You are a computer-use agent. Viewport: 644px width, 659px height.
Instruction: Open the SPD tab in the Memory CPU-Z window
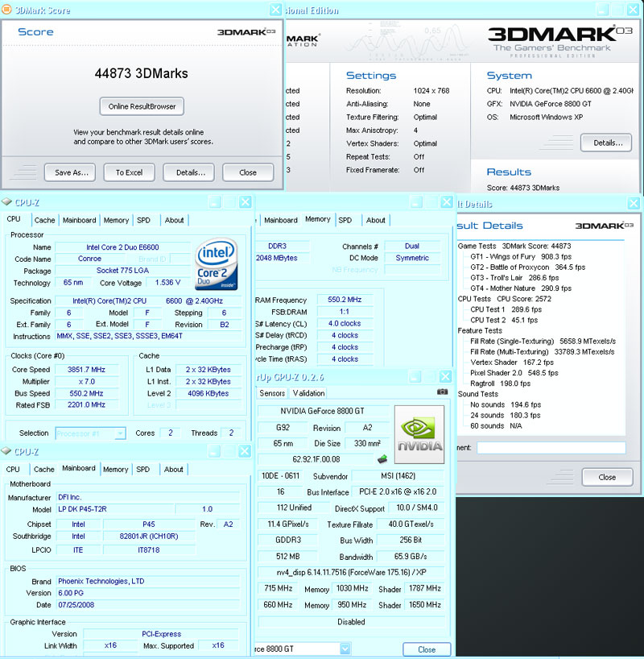click(x=345, y=220)
